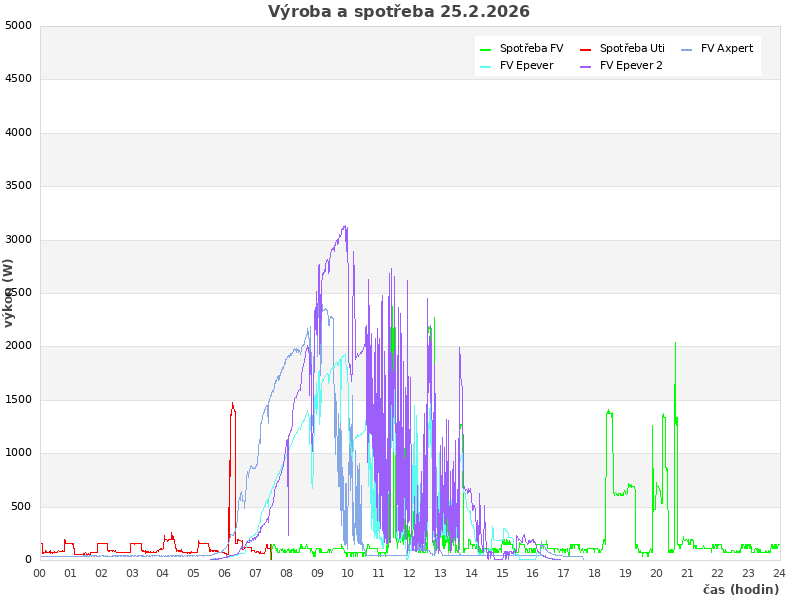Click the red spike top after 06 hours
The height and width of the screenshot is (600, 800).
click(233, 404)
